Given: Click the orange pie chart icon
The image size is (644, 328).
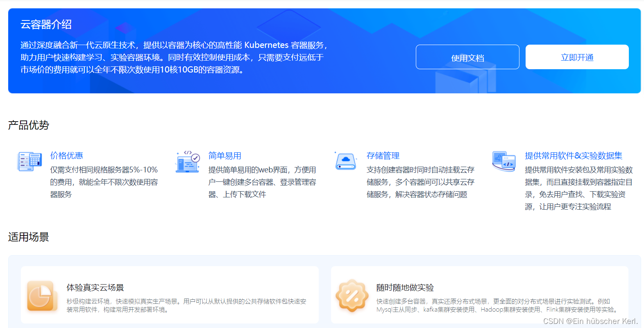Looking at the screenshot, I should [x=42, y=296].
